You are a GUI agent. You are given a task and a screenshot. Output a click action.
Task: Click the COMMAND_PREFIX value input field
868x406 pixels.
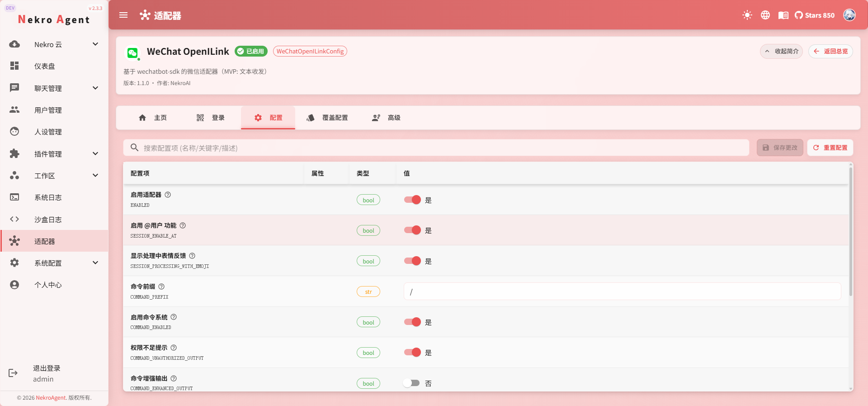point(622,291)
